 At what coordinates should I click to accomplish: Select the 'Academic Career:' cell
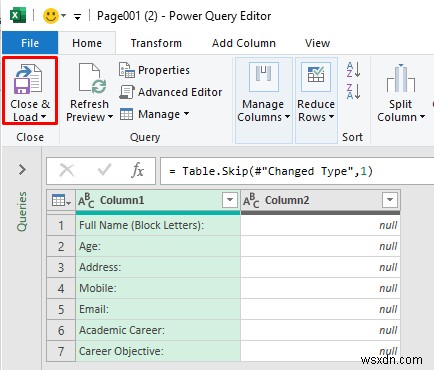pyautogui.click(x=158, y=330)
